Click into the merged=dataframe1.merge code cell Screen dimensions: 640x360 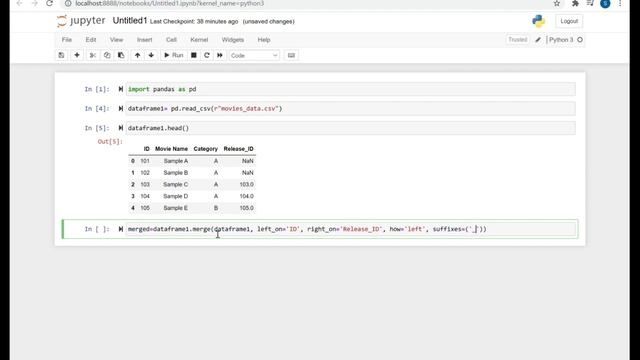click(x=351, y=229)
